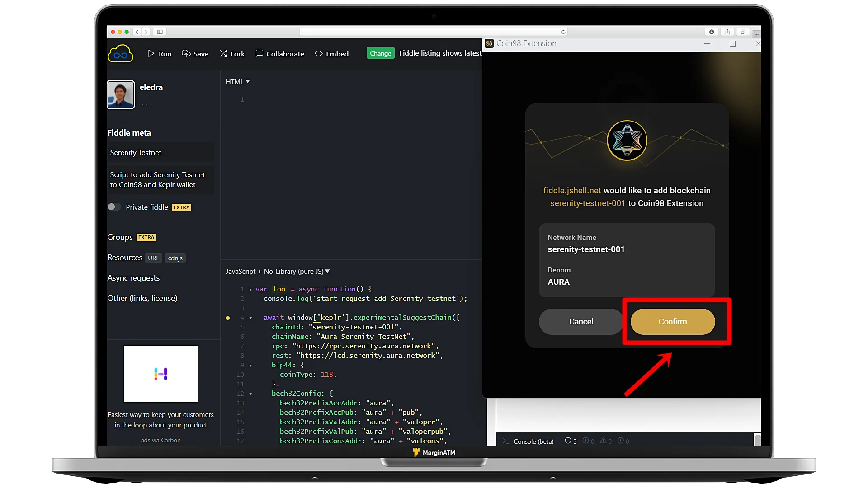
Task: Click the EXTRA badge beside Private fiddle
Action: (182, 207)
